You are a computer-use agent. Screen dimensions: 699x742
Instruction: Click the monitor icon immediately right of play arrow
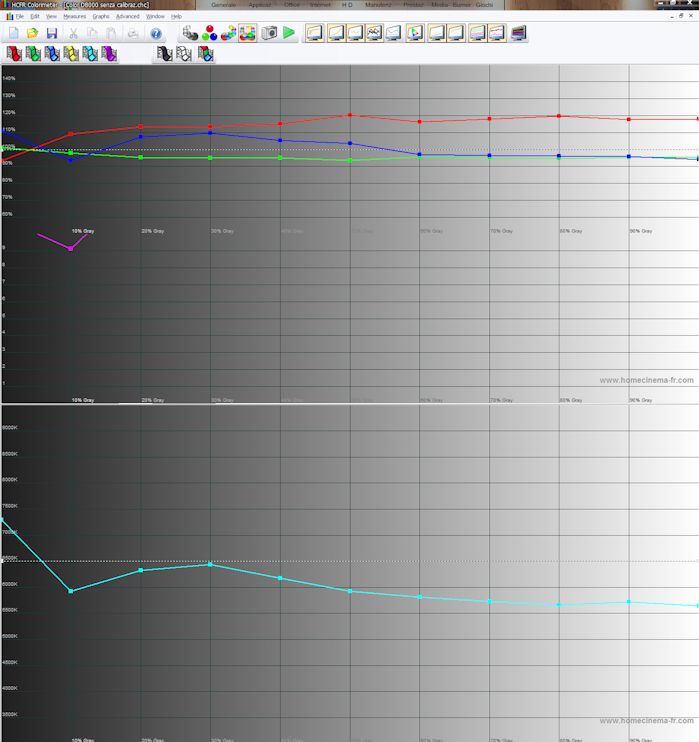coord(315,33)
